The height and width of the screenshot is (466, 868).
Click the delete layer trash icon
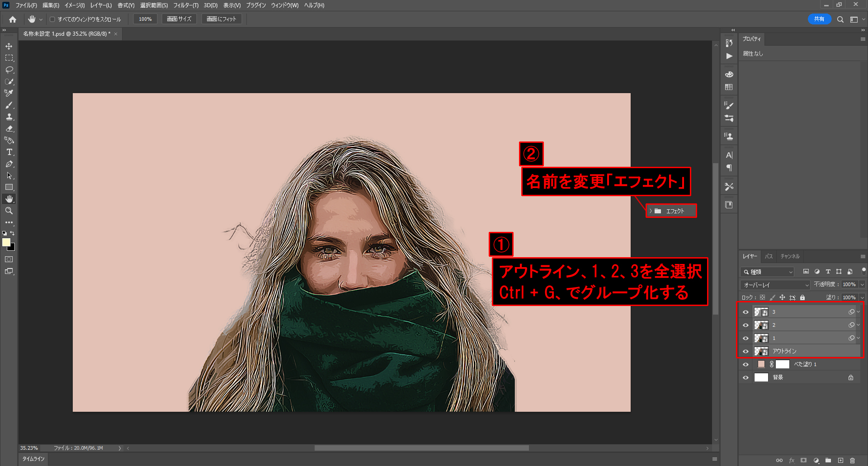(852, 460)
